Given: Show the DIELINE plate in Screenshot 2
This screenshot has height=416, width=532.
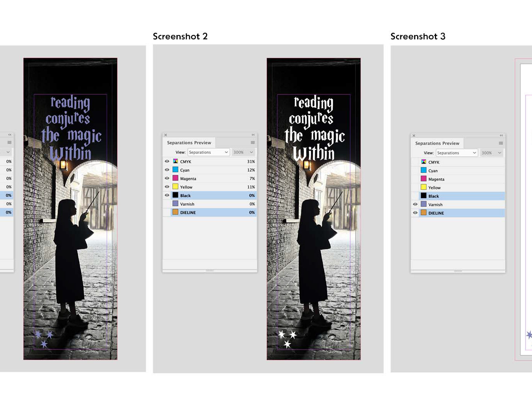Looking at the screenshot, I should pos(167,212).
